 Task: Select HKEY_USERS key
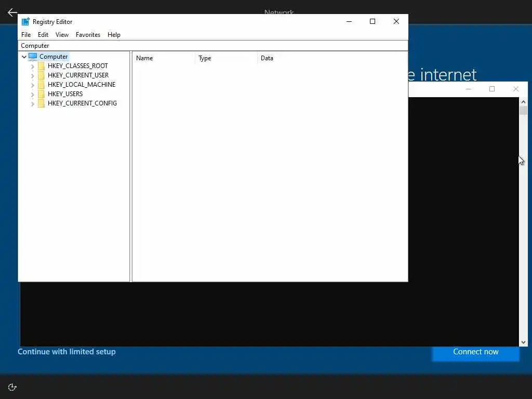tap(65, 94)
